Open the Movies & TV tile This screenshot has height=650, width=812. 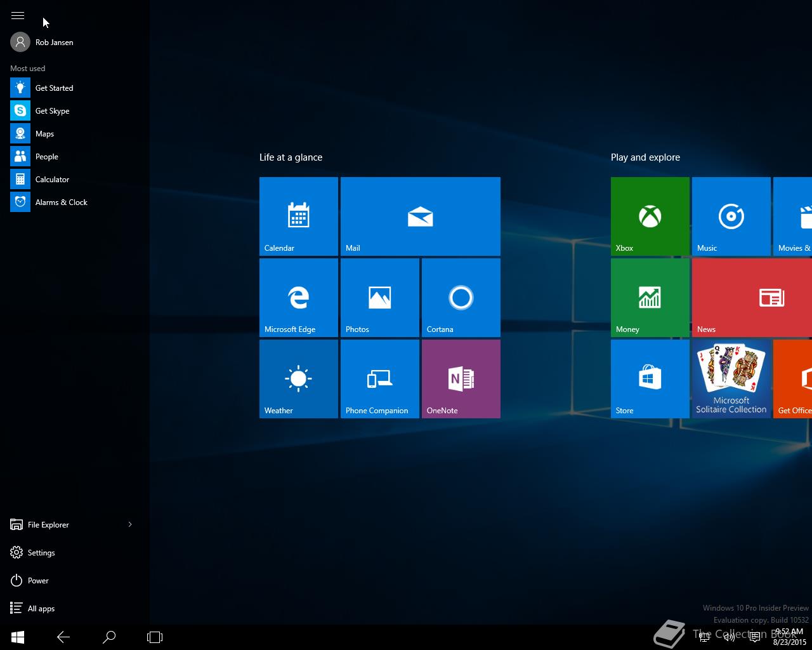tap(793, 216)
